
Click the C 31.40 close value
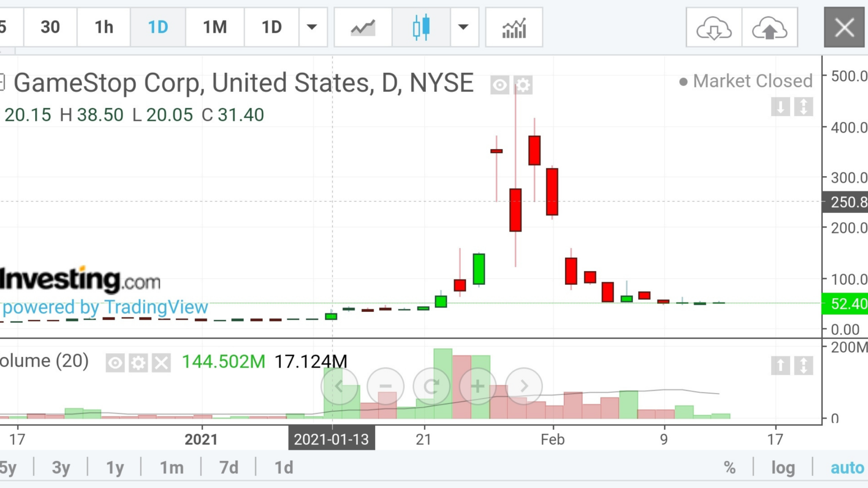(233, 115)
